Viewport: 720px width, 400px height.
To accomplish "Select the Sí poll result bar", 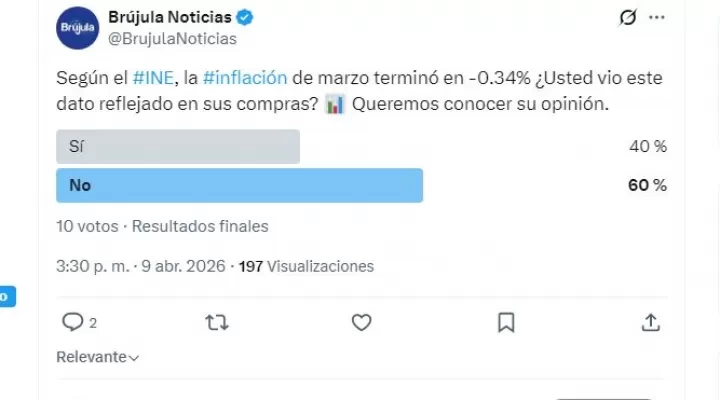I will point(178,146).
